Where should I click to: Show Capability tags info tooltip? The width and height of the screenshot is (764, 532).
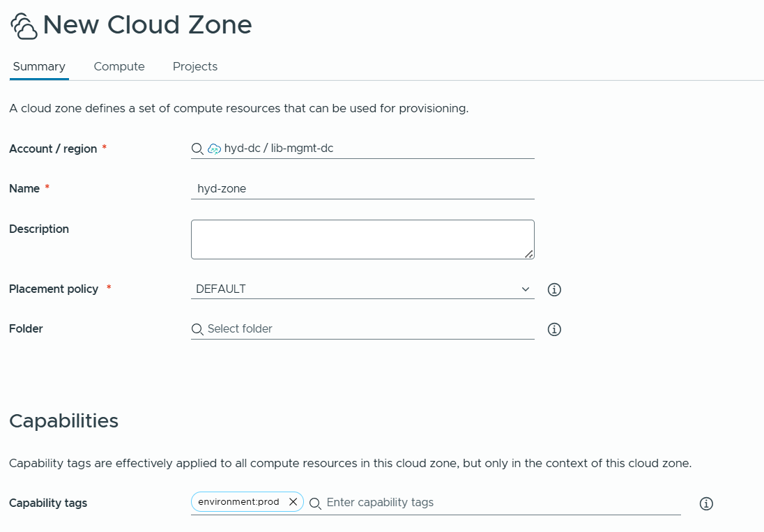(x=706, y=503)
